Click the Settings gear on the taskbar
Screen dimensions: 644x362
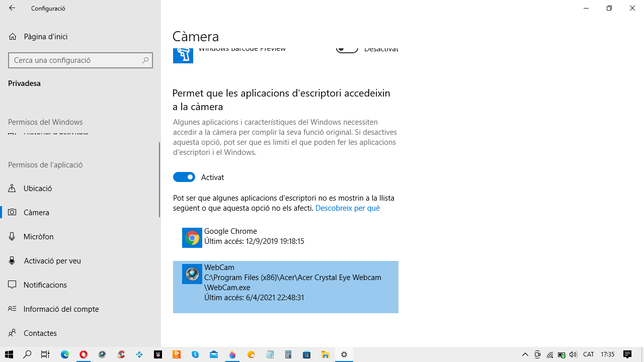tap(344, 354)
